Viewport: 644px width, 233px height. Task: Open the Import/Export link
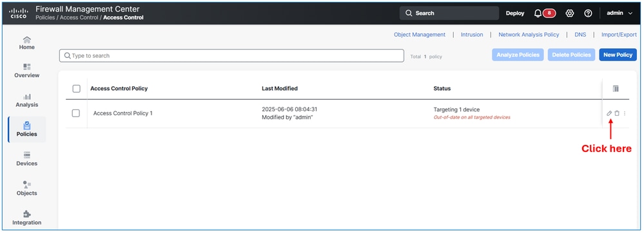[619, 35]
